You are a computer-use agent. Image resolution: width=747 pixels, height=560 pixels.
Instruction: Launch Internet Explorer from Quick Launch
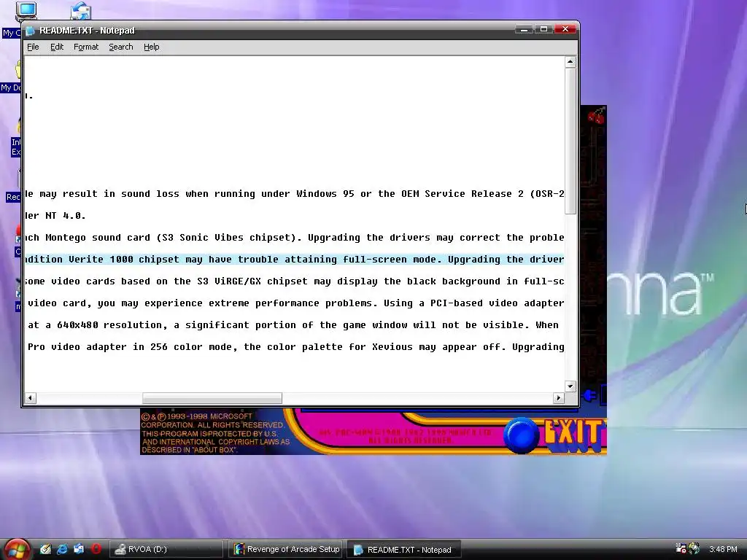(62, 549)
